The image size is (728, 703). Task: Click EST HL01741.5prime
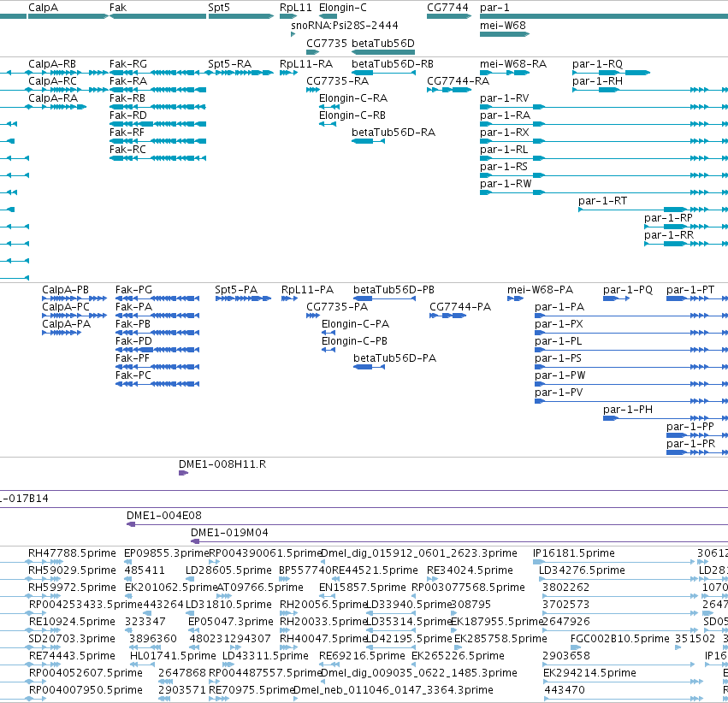coord(173,656)
